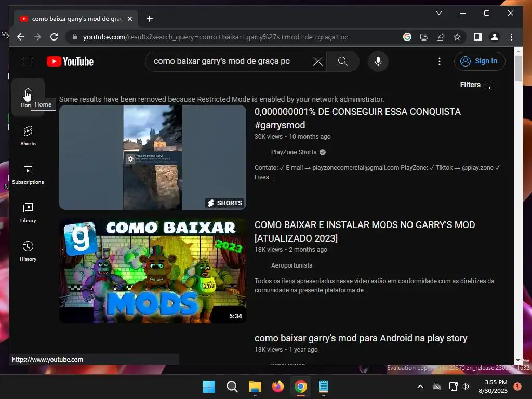Click the magnifier search button
Screen dimensions: 532x399
pos(343,61)
